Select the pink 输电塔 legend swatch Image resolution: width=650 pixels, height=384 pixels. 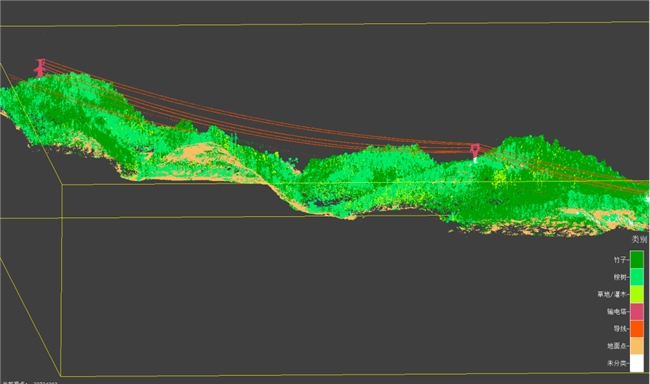[637, 311]
